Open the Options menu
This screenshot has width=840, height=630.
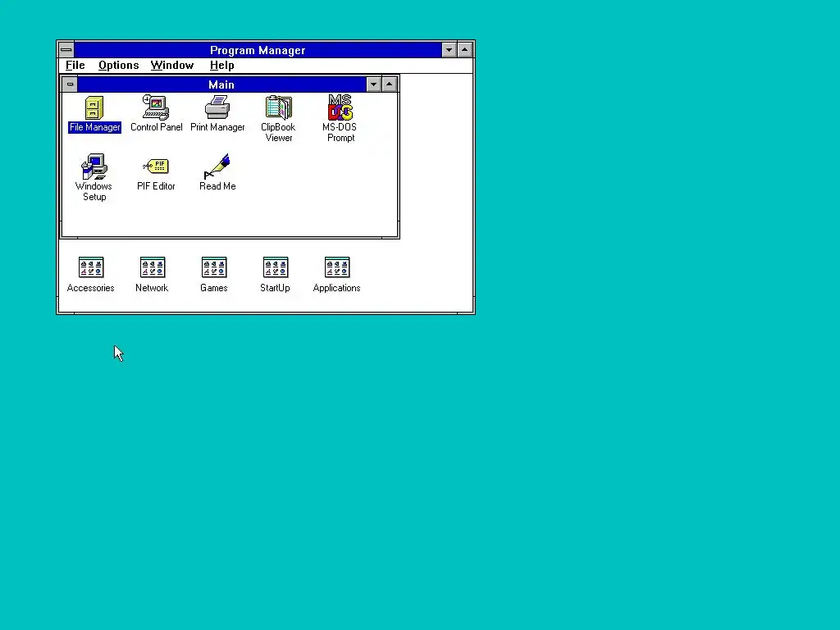click(x=118, y=66)
